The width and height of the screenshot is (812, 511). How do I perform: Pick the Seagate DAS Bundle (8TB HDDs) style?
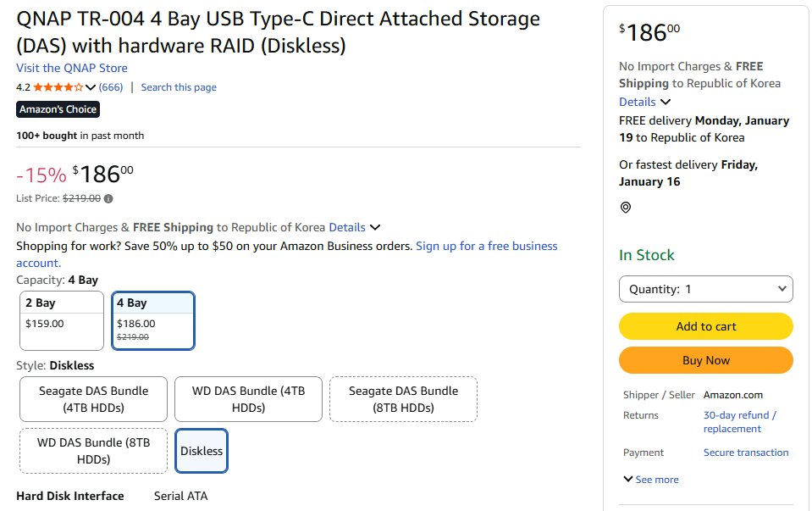(x=403, y=399)
